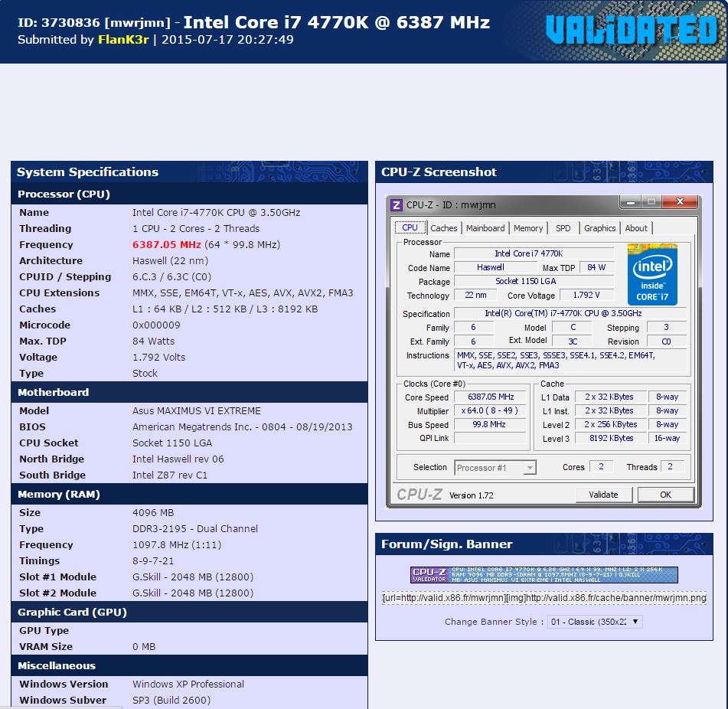The height and width of the screenshot is (709, 728).
Task: Click the Slot #2 Module G.Skill value
Action: [x=193, y=593]
